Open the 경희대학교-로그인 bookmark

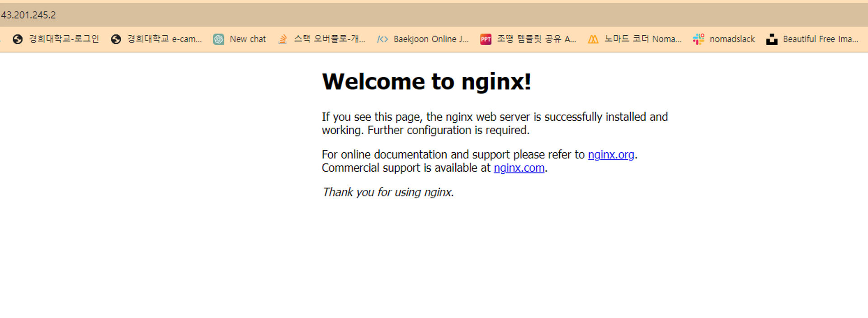coord(64,39)
